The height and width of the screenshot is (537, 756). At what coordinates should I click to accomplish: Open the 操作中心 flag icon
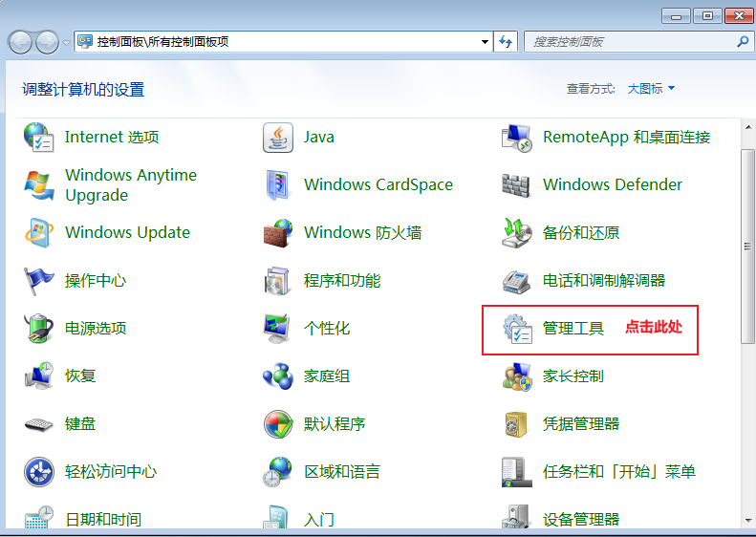[38, 281]
